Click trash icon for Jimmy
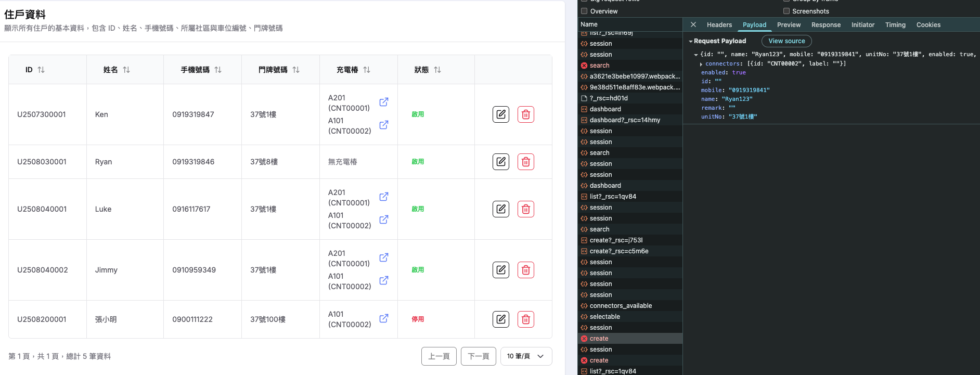The width and height of the screenshot is (980, 375). tap(525, 270)
